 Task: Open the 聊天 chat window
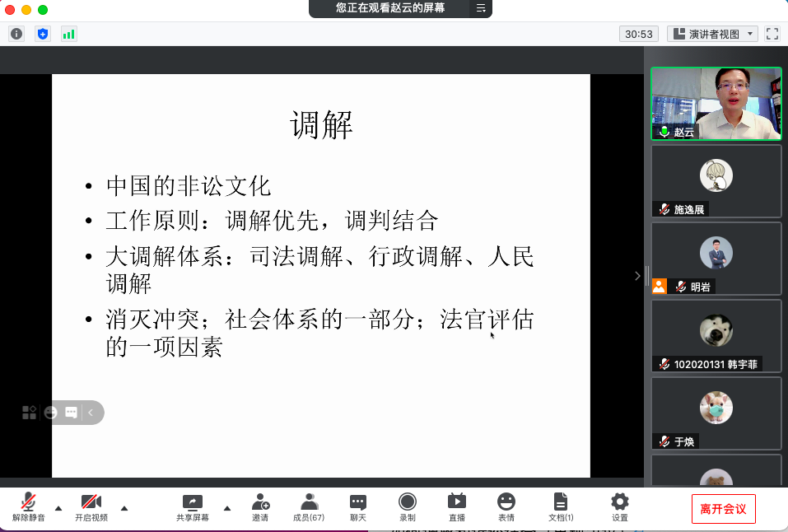pos(357,506)
